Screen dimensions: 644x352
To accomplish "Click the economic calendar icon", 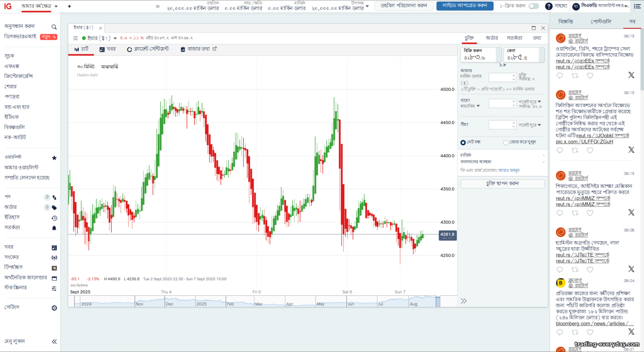I will [54, 278].
